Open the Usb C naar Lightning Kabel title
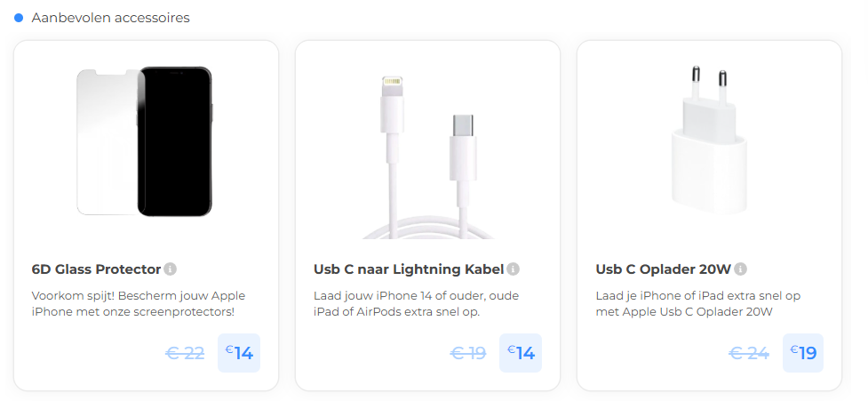 (x=409, y=269)
